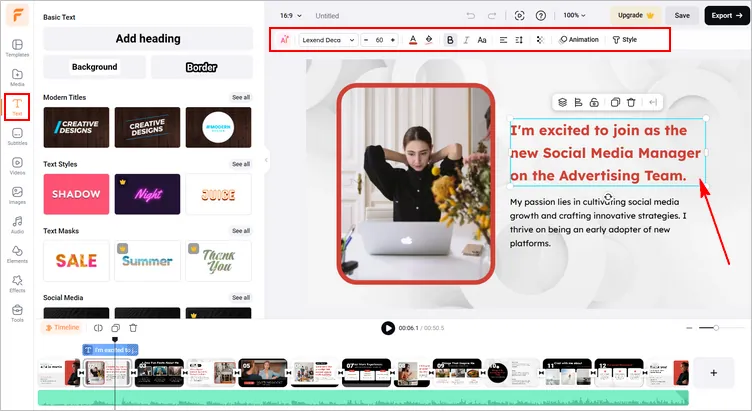Click the timeline split icon
752x411 pixels.
coord(98,328)
